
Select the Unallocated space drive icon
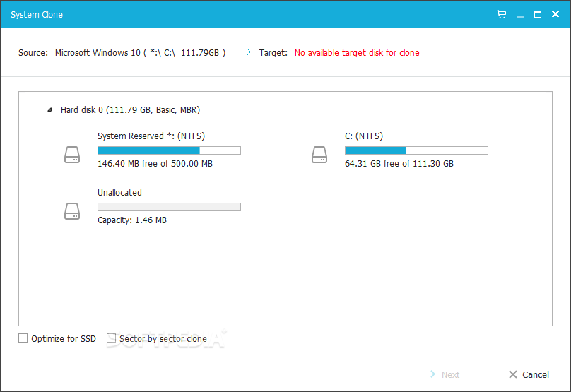pyautogui.click(x=72, y=211)
